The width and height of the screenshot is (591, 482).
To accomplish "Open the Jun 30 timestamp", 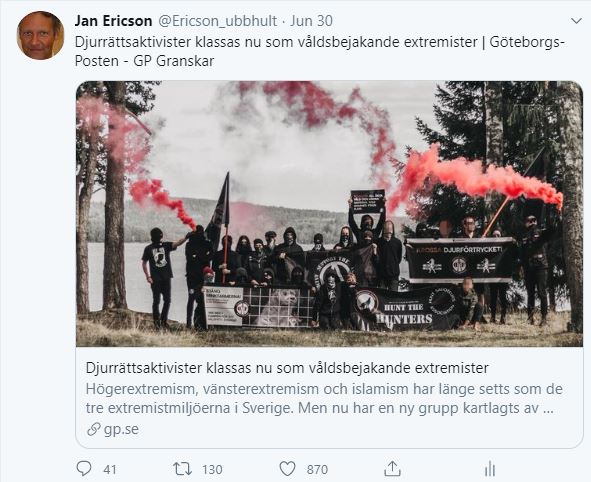I will tap(311, 21).
